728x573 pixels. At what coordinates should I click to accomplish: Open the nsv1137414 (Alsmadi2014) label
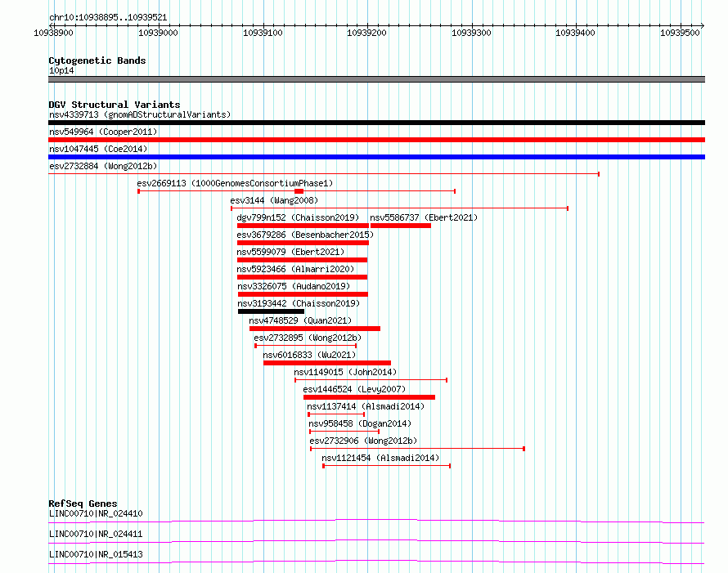coord(366,406)
